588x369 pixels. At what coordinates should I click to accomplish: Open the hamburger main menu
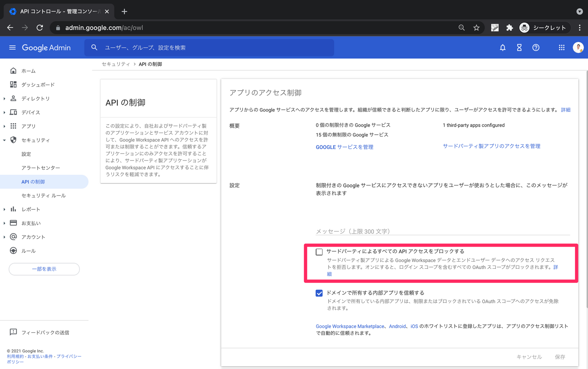click(12, 47)
